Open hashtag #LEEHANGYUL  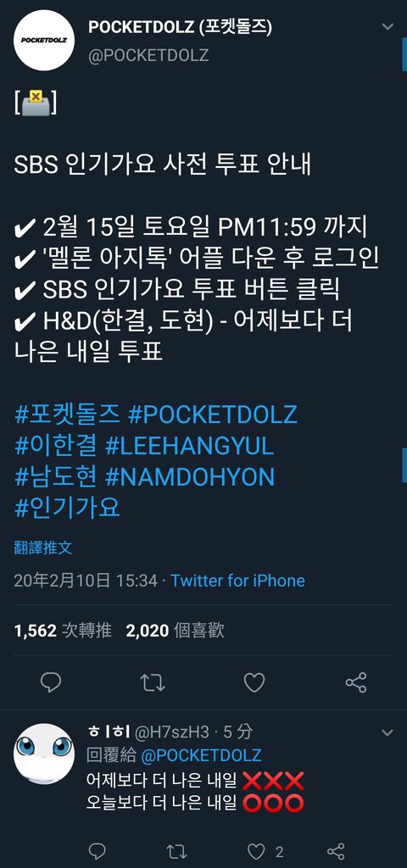[189, 446]
